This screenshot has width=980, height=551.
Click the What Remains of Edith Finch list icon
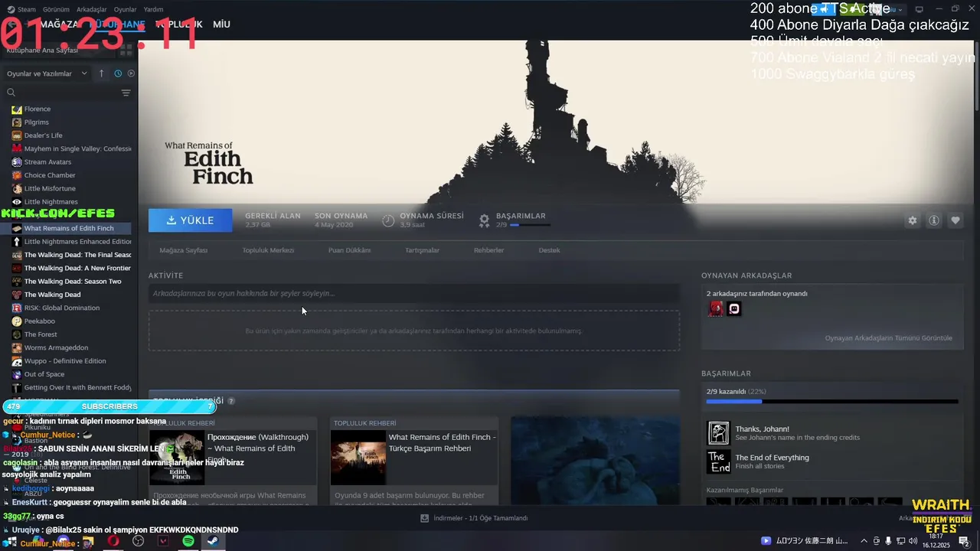pos(17,228)
